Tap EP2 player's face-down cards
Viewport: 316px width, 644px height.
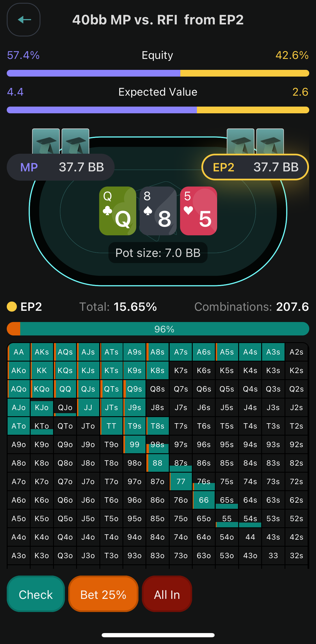[255, 141]
